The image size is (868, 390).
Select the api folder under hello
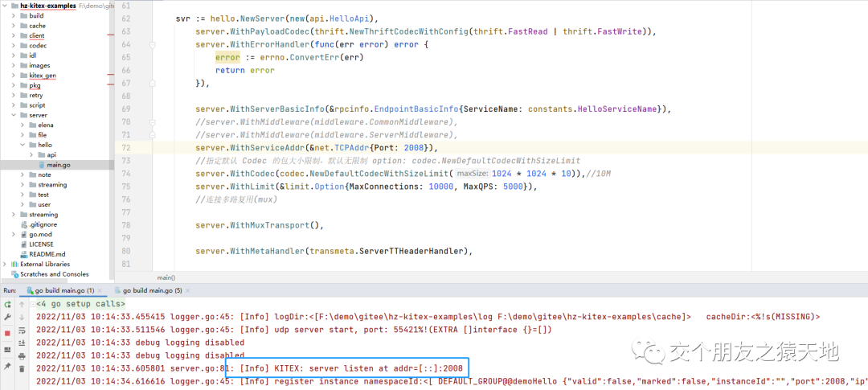click(51, 155)
